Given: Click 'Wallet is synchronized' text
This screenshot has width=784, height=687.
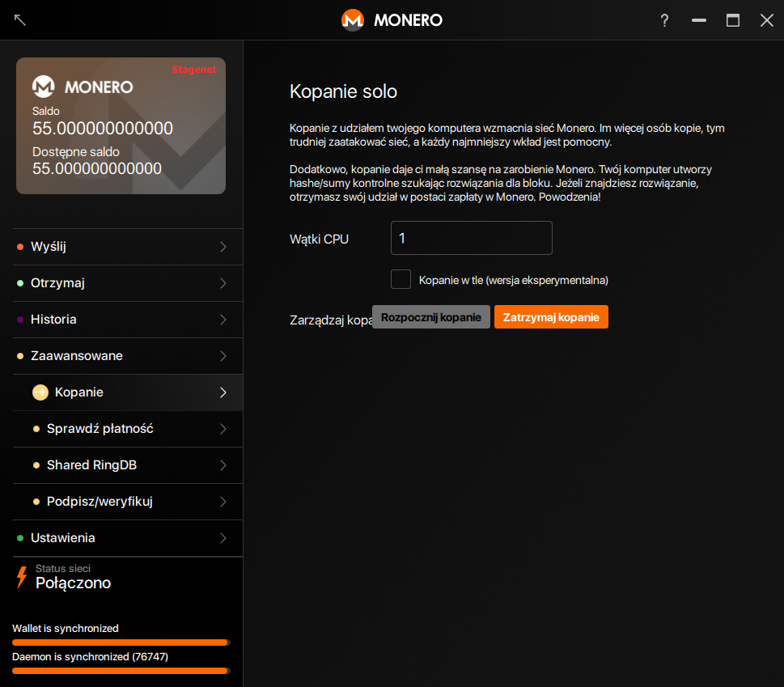Looking at the screenshot, I should pos(66,628).
